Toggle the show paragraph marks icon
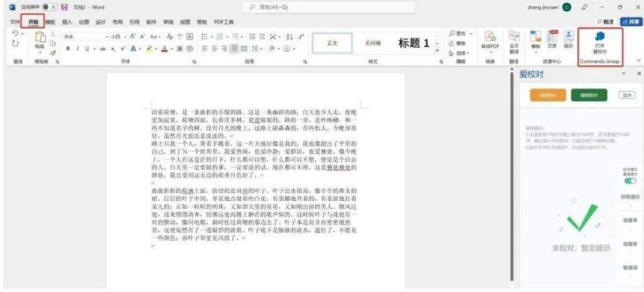This screenshot has width=644, height=292. (x=301, y=37)
